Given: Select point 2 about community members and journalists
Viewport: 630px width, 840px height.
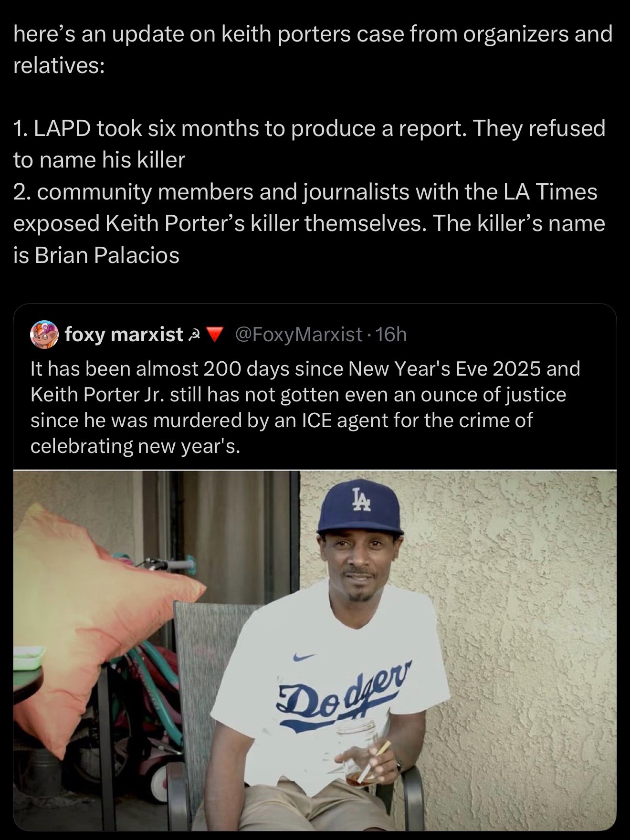Looking at the screenshot, I should pos(309,223).
